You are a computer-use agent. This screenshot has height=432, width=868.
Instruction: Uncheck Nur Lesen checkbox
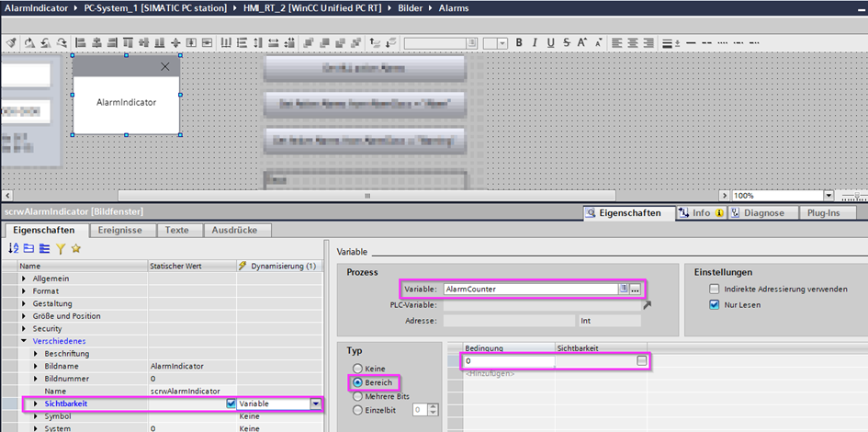pyautogui.click(x=714, y=304)
